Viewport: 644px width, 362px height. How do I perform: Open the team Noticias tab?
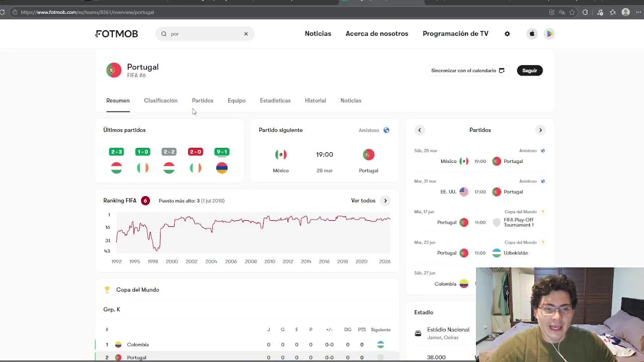[x=351, y=101]
